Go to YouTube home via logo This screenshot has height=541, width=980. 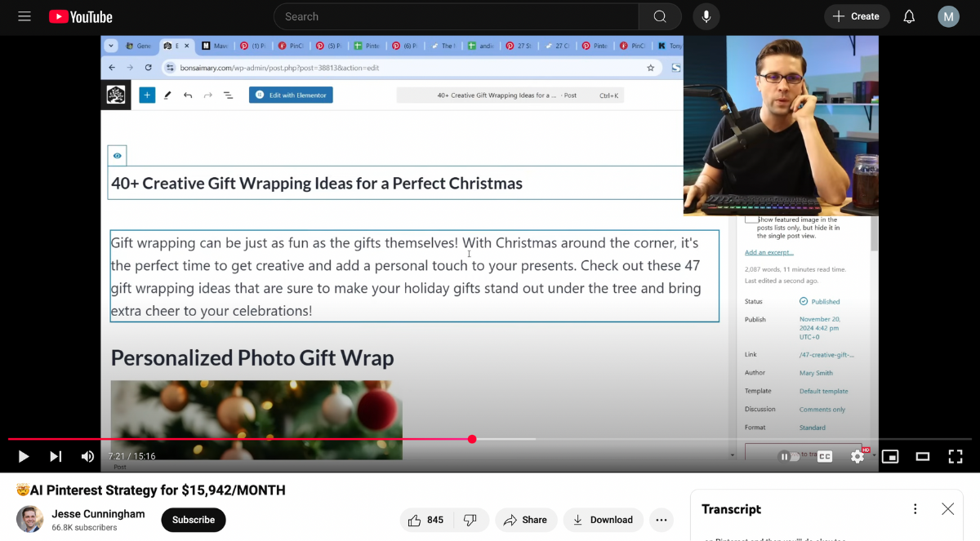pyautogui.click(x=81, y=16)
